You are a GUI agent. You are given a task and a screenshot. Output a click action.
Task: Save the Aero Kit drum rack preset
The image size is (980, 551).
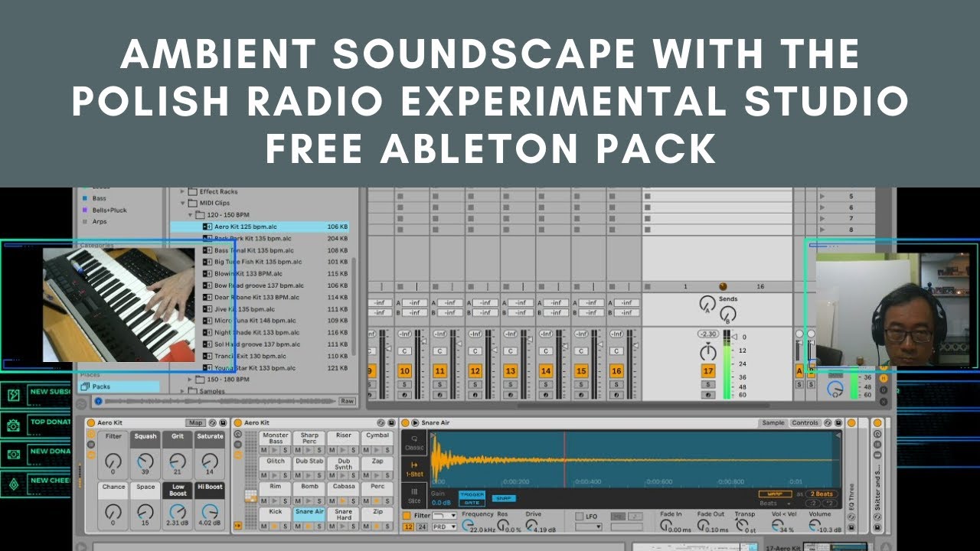[391, 422]
